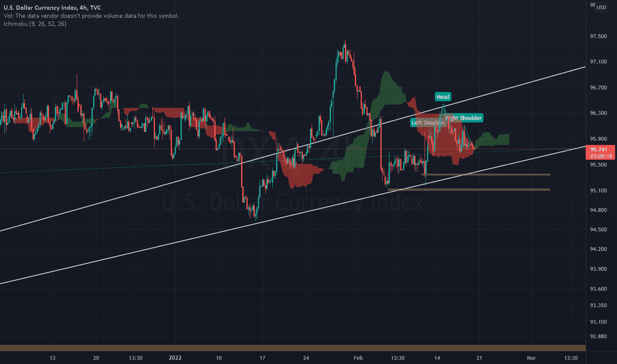Click the 93.600 price axis label
This screenshot has height=364, width=617.
(598, 289)
